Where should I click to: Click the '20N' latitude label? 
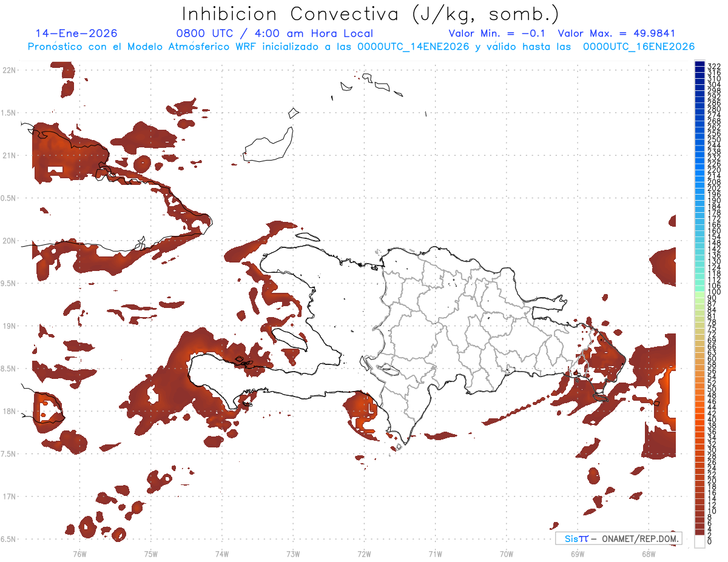tap(8, 241)
